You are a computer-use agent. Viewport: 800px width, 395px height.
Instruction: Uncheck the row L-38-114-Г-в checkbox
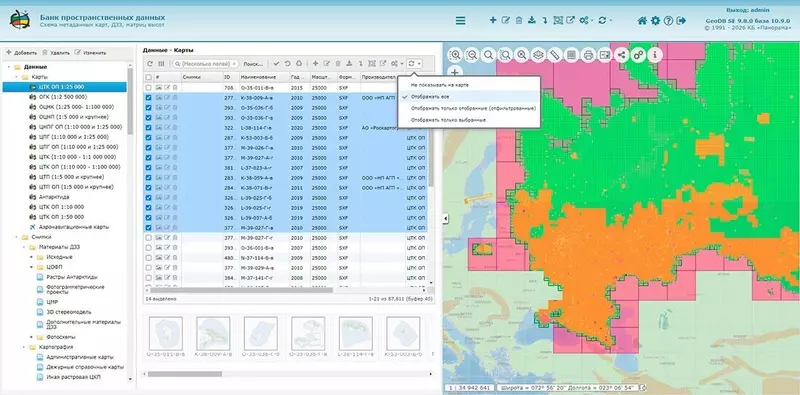coord(148,128)
